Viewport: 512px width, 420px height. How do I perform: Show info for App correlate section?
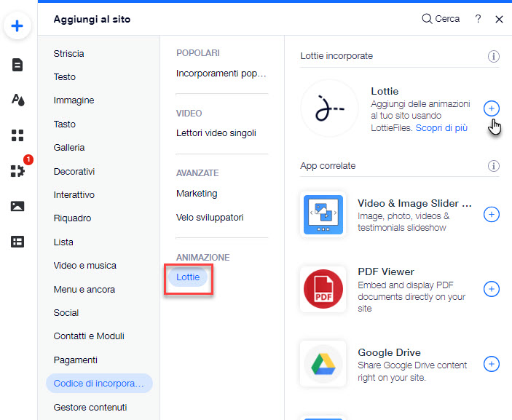point(493,166)
